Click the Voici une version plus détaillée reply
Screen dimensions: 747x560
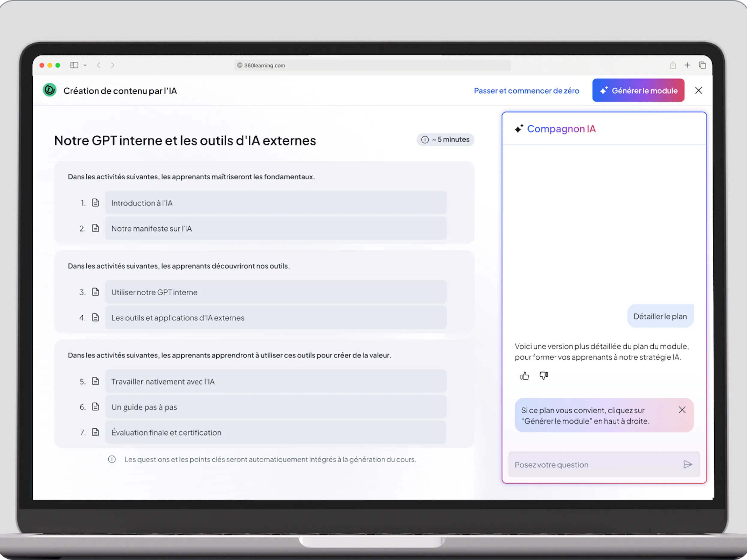pyautogui.click(x=602, y=352)
